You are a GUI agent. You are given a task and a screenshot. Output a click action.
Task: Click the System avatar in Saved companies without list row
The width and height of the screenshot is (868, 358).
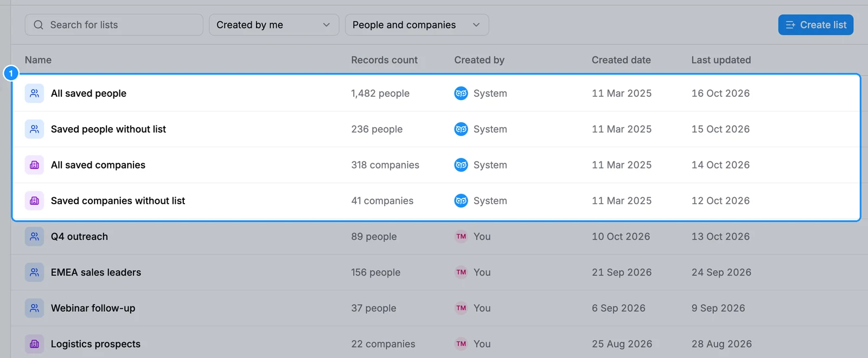[x=461, y=201]
